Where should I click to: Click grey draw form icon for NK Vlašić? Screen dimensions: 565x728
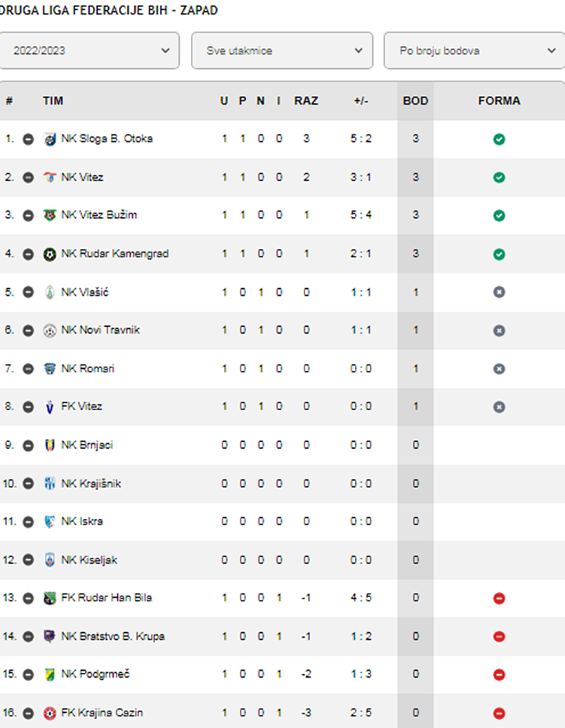pyautogui.click(x=499, y=292)
